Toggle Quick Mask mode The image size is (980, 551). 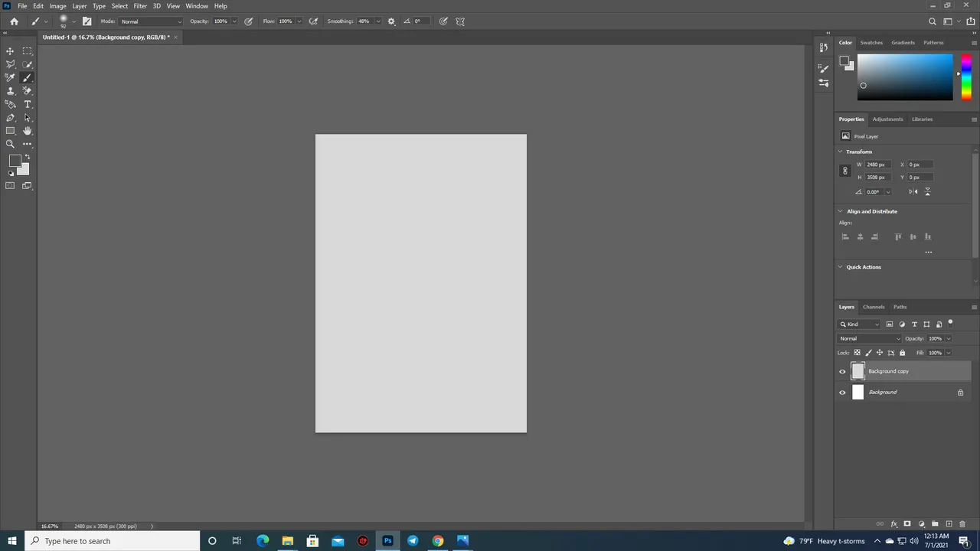click(10, 186)
